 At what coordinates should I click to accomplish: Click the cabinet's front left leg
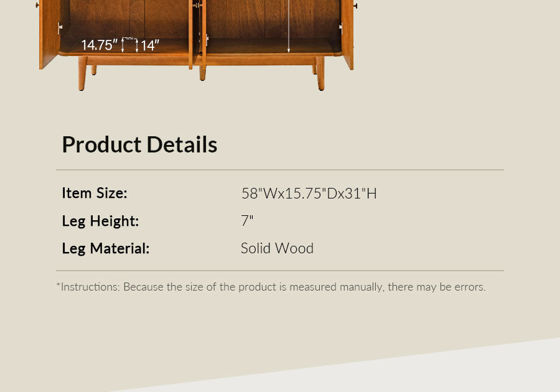pyautogui.click(x=82, y=75)
